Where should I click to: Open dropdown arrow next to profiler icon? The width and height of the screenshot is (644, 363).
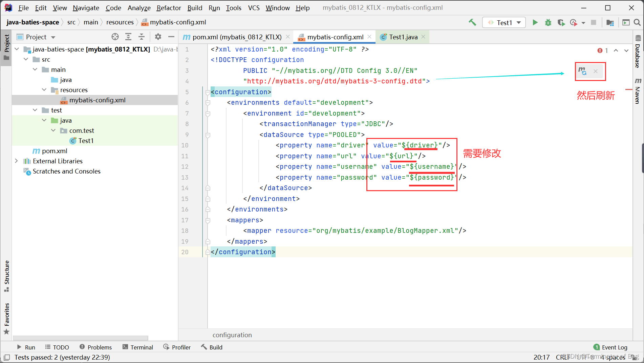pyautogui.click(x=583, y=23)
